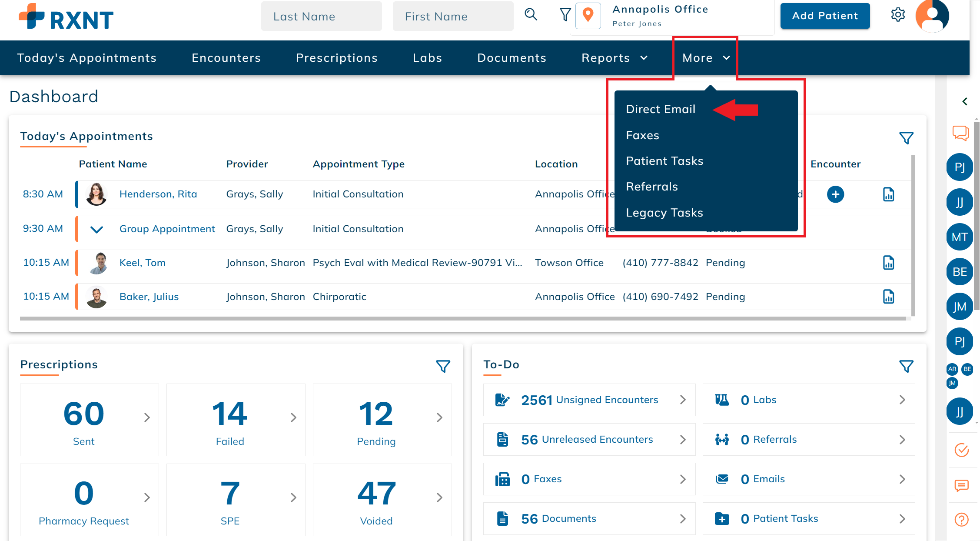The image size is (980, 541).
Task: Open Unsigned Encounters arrow
Action: tap(683, 400)
